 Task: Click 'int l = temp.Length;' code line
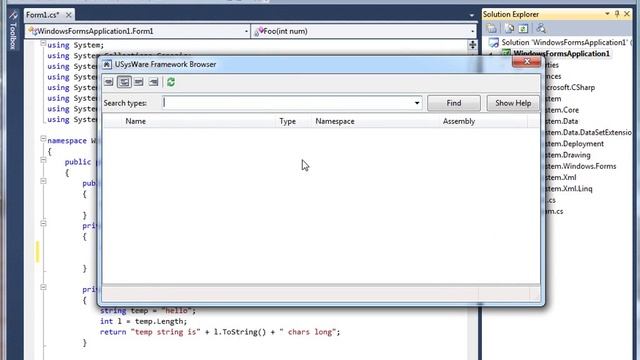143,321
